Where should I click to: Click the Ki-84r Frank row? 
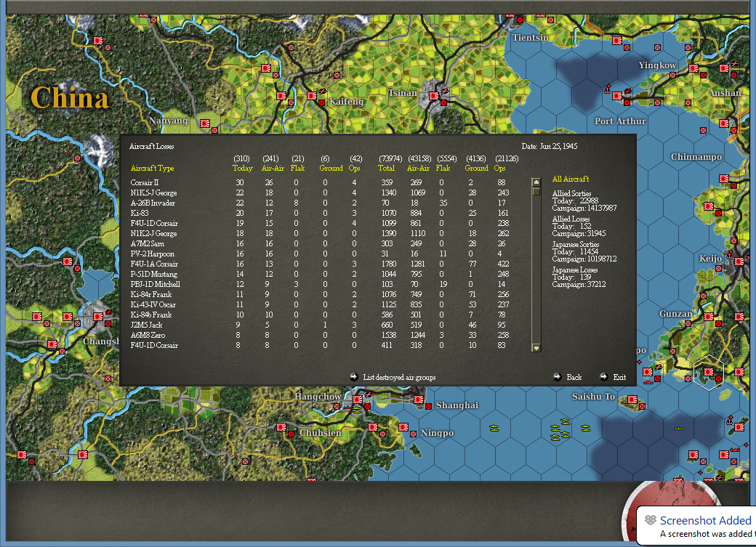click(x=318, y=294)
